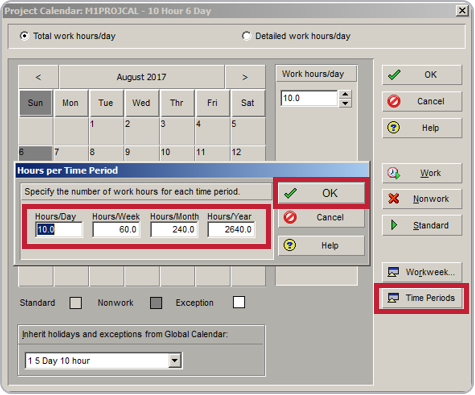The height and width of the screenshot is (395, 475).
Task: Click the Nonwork legend color swatch
Action: click(x=156, y=303)
